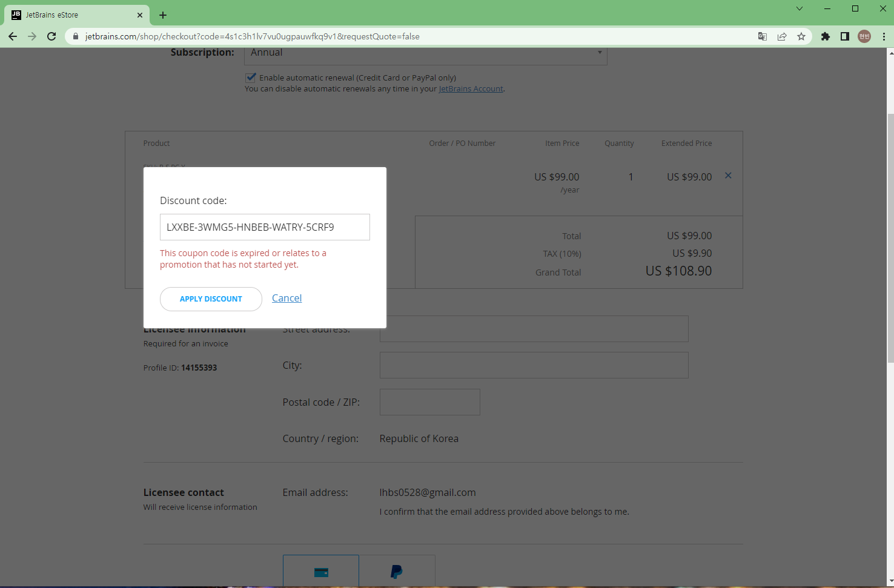Open the Extensions puzzle menu

tap(825, 36)
